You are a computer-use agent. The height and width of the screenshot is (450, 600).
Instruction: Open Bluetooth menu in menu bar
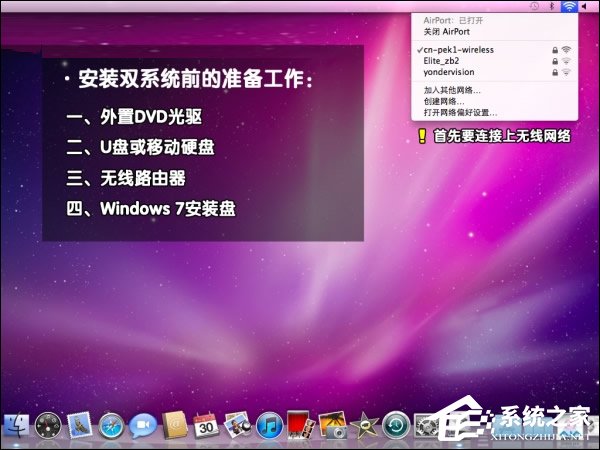[x=551, y=6]
